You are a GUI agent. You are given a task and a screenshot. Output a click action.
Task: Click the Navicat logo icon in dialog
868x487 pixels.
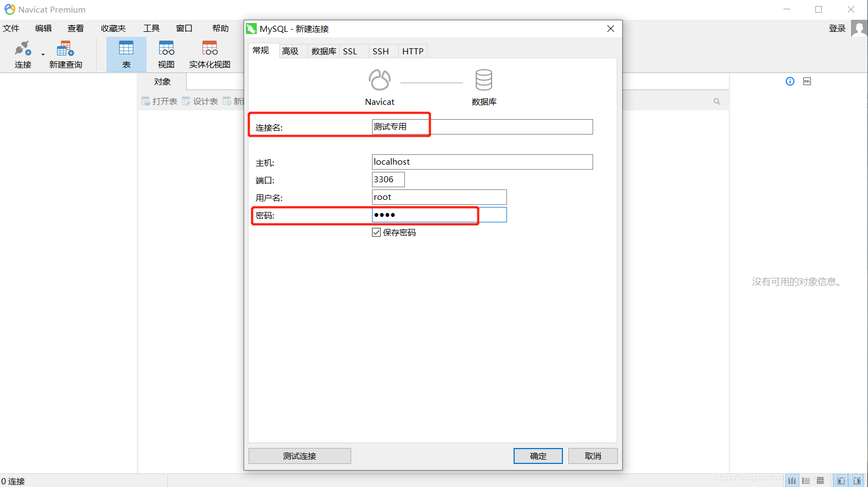click(x=380, y=80)
